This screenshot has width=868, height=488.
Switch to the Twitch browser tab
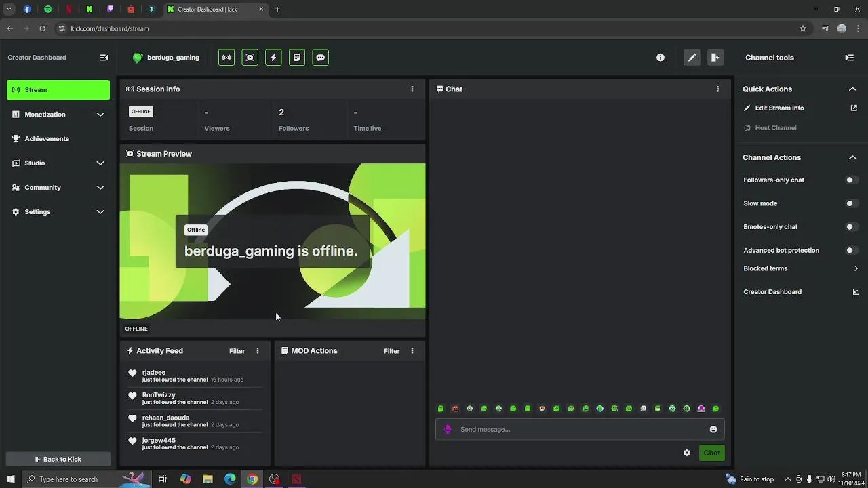(x=110, y=9)
